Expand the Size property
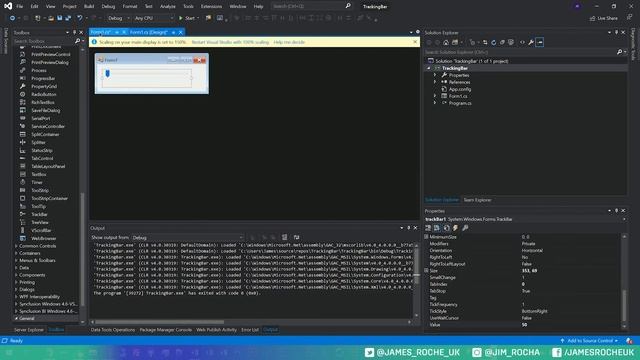 click(x=427, y=271)
